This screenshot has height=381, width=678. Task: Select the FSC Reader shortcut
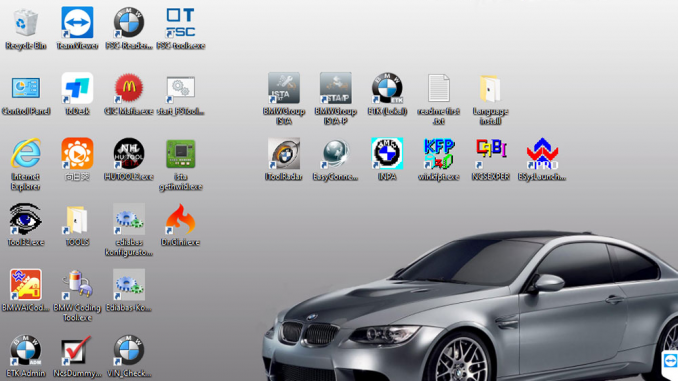129,22
